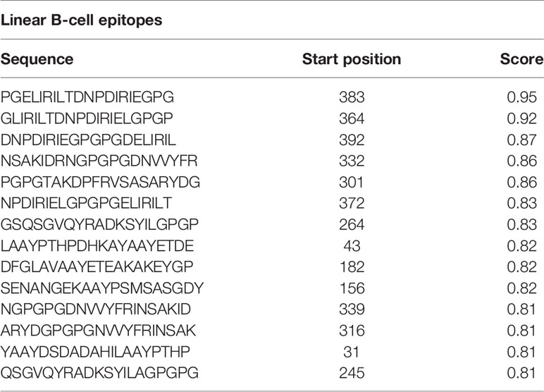This screenshot has height=392, width=544.
Task: Select sequence PGELIRILTDNPDIRIEGPG
Action: click(x=87, y=97)
